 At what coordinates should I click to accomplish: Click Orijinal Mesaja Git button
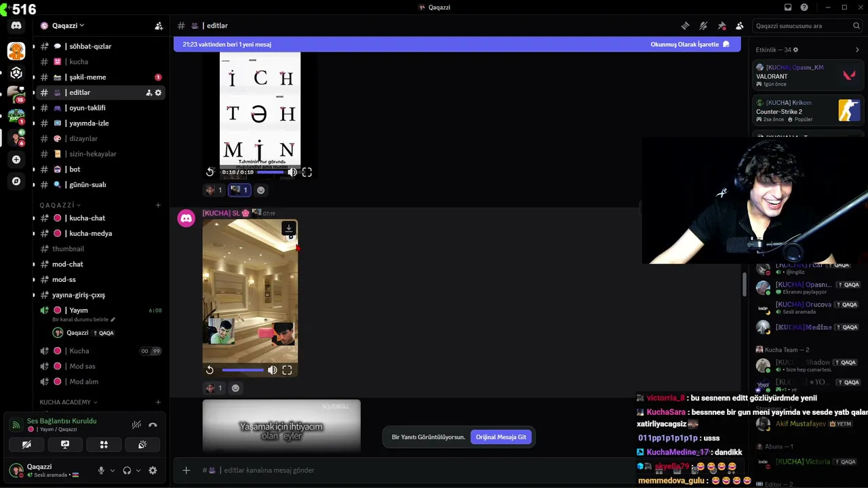(x=501, y=437)
